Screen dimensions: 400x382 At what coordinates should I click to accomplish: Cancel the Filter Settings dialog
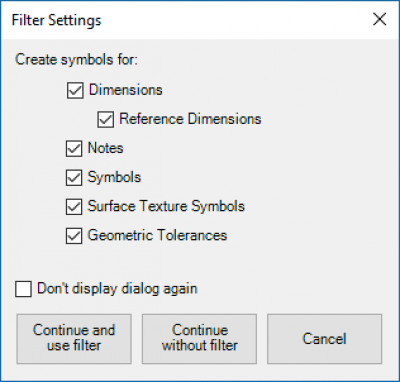point(324,339)
